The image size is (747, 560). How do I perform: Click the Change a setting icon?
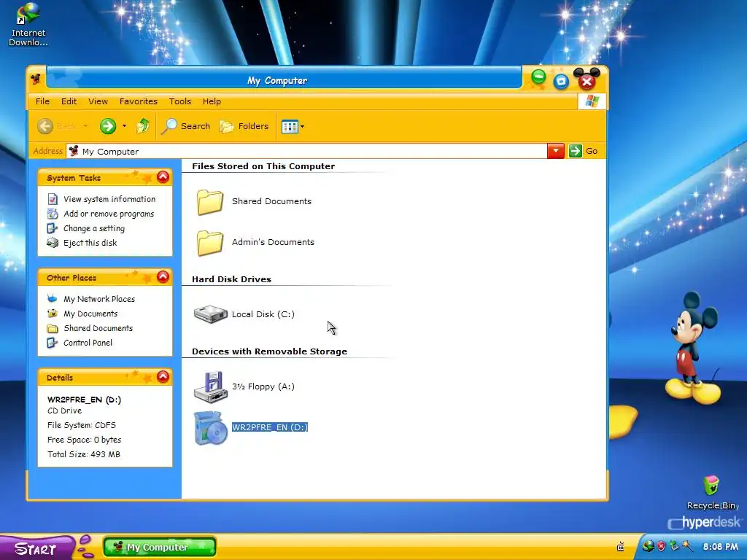point(53,228)
